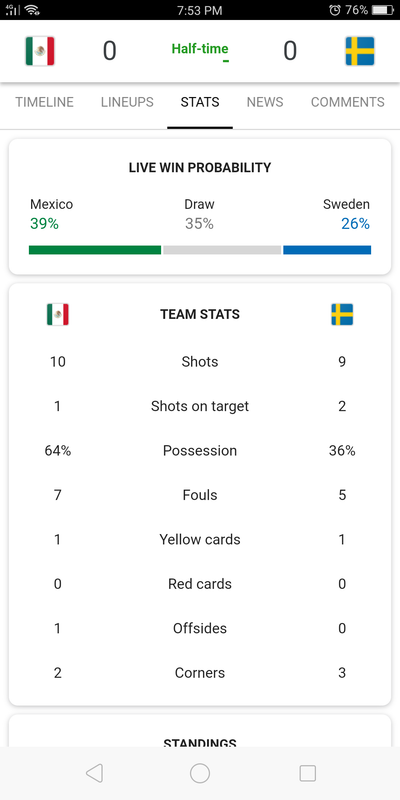Switch to the Lineups tab
This screenshot has height=800, width=400.
[x=127, y=102]
